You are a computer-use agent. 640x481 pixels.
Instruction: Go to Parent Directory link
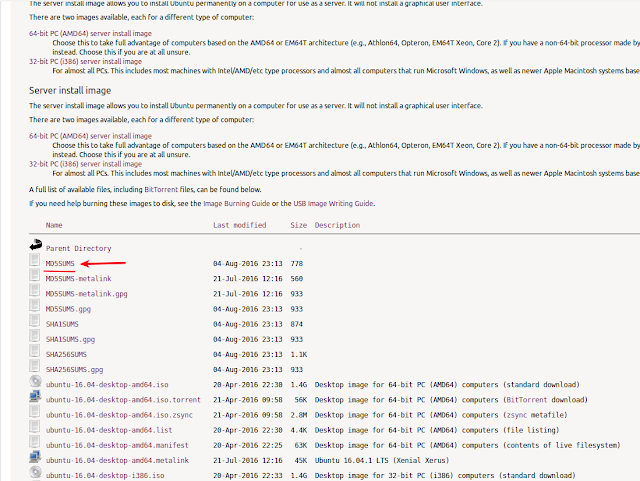78,248
